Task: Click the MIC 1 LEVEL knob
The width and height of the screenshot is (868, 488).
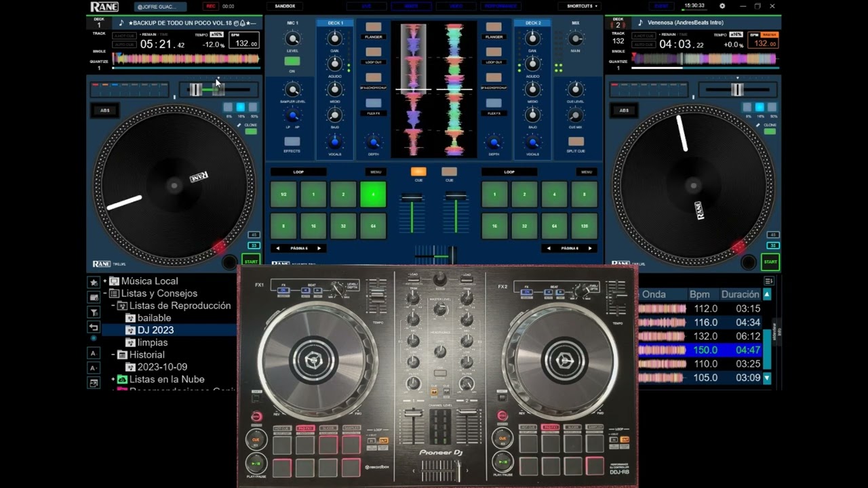Action: click(292, 39)
